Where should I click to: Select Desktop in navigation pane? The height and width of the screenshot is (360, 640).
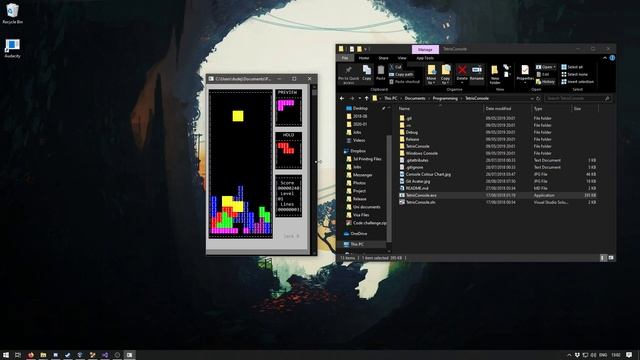(x=360, y=108)
